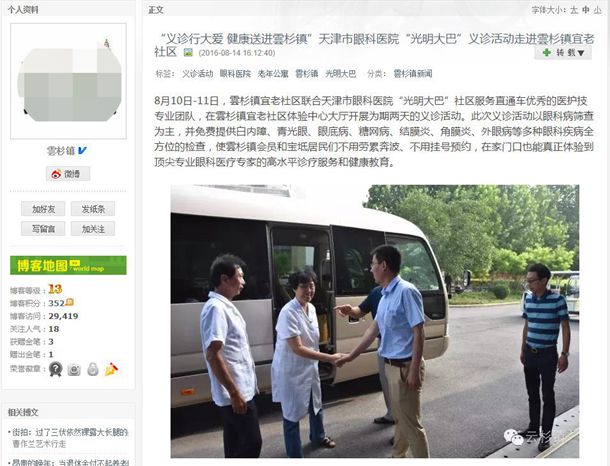Expand the 转载 dropdown arrow
This screenshot has height=466, width=610.
tap(581, 53)
